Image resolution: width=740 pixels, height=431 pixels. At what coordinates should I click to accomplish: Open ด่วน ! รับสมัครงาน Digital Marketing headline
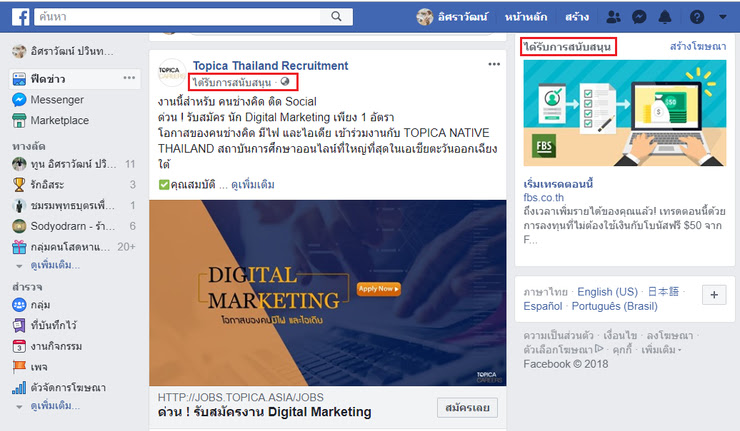(265, 412)
